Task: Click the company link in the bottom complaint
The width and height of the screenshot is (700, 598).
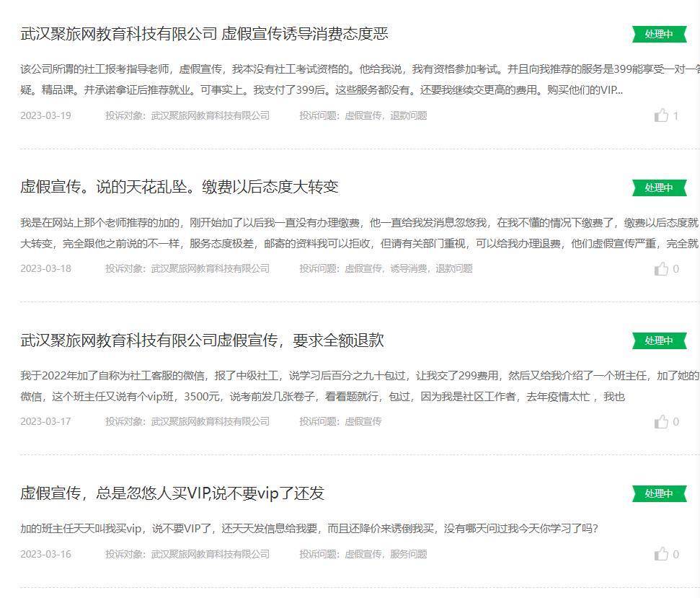Action: (x=208, y=553)
